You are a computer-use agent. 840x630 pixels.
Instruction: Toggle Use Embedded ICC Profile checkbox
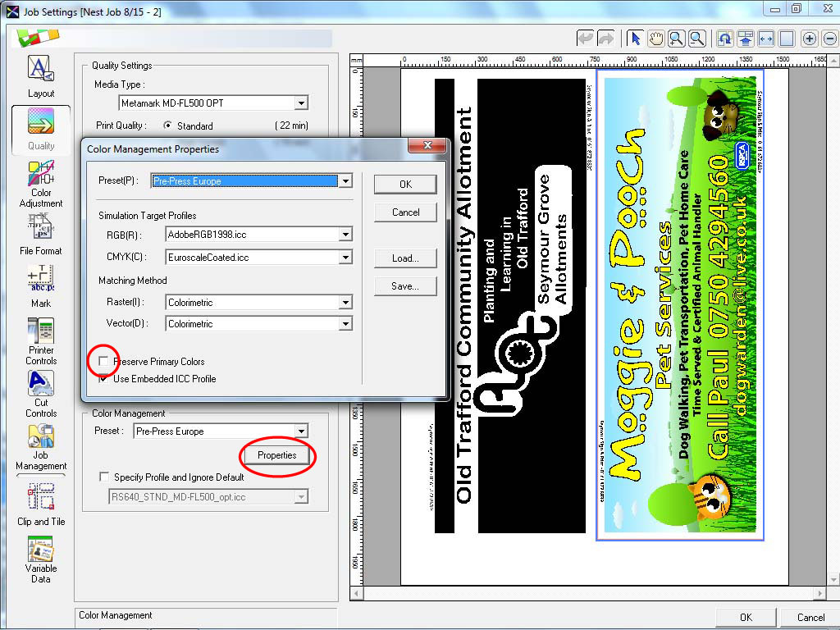click(x=103, y=378)
